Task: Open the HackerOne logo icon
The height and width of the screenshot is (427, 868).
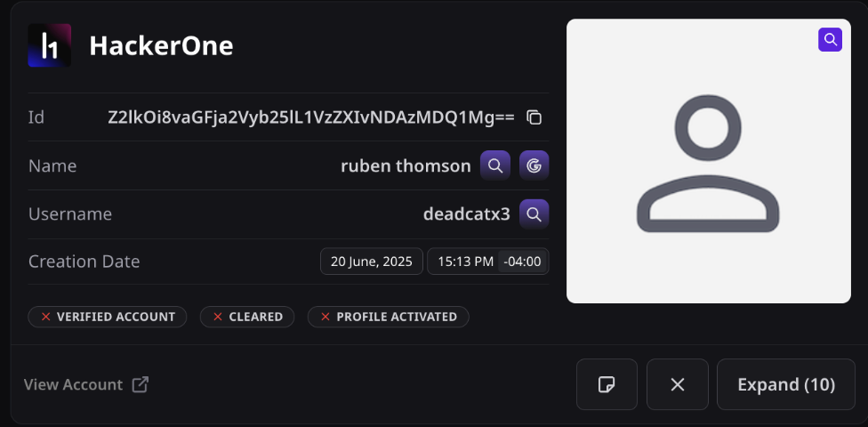Action: coord(49,45)
